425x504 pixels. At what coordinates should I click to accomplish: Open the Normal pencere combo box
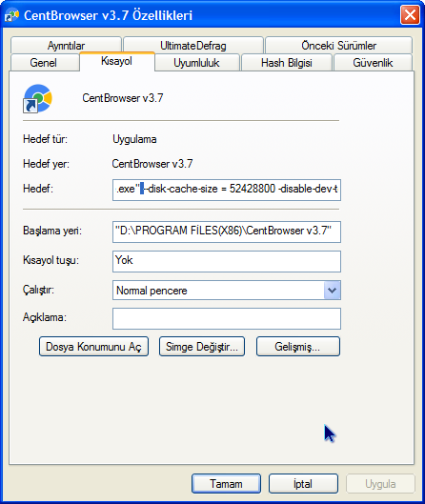[227, 291]
